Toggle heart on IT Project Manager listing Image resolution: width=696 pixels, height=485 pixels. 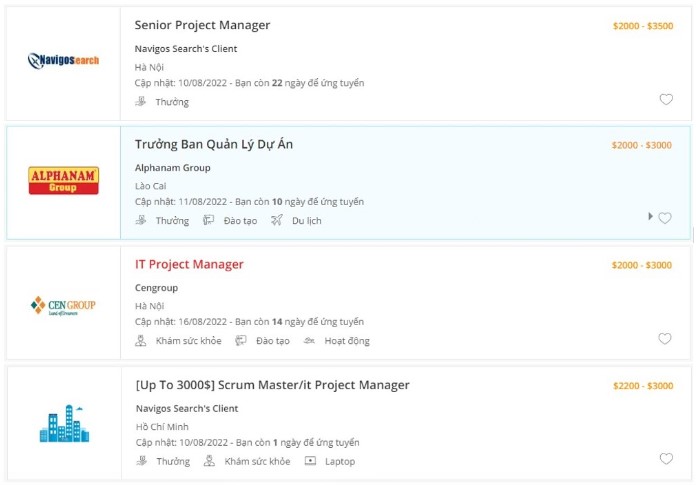coord(665,339)
